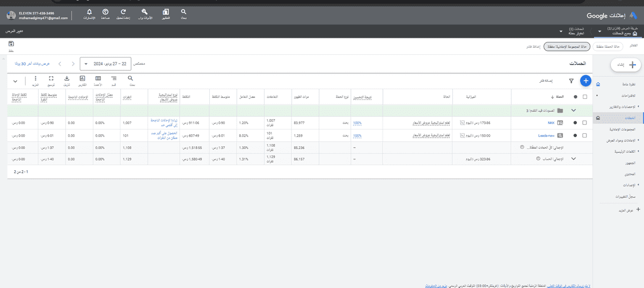This screenshot has height=288, width=644.
Task: Expand the account total (الإجمالي: الحساب) row
Action: pos(573,159)
